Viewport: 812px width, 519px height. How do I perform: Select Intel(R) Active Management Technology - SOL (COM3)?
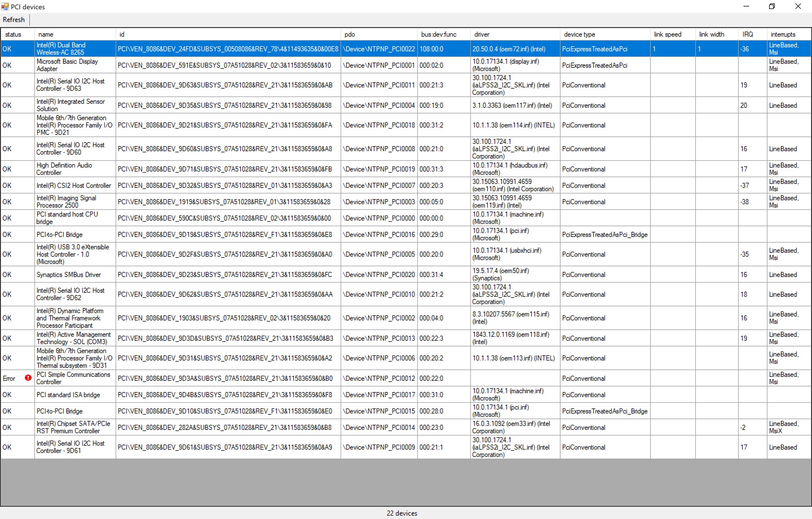pos(75,338)
